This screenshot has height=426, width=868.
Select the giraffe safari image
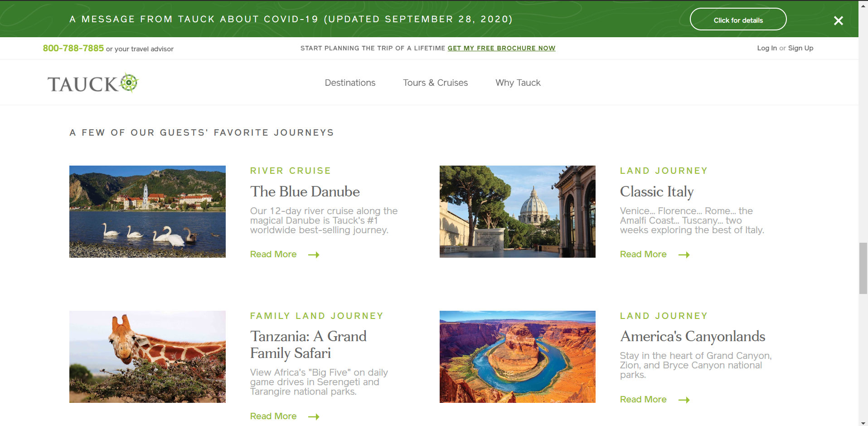point(147,357)
